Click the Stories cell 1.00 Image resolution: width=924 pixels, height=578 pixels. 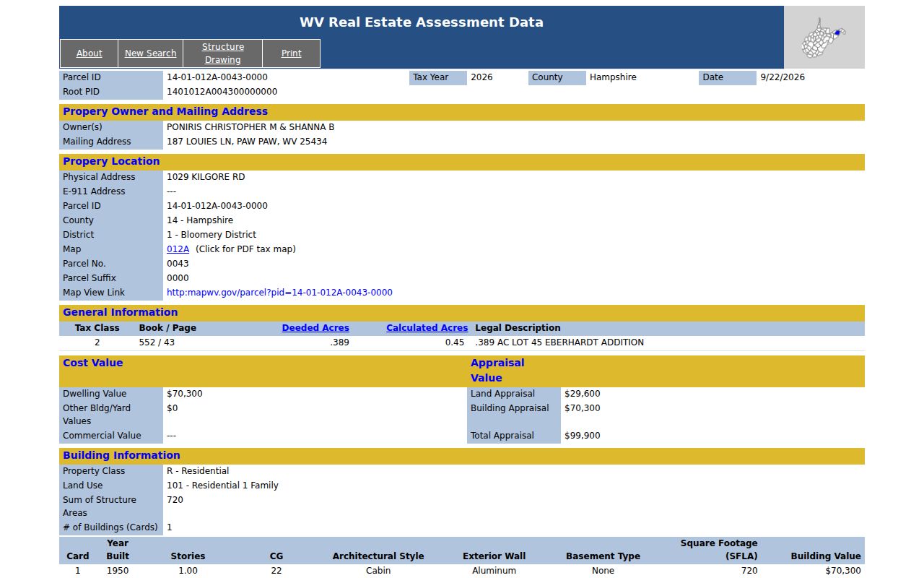188,571
